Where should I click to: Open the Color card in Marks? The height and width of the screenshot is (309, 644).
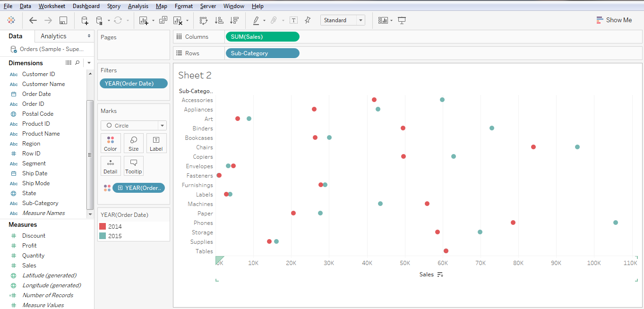111,143
